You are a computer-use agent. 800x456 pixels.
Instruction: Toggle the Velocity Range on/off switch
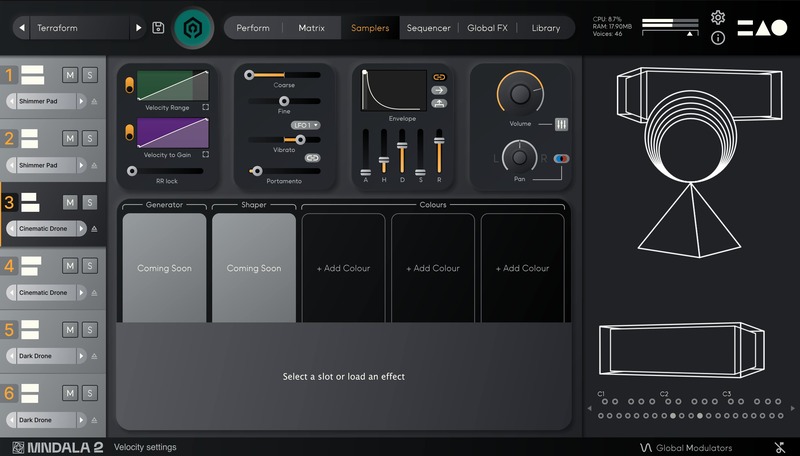pyautogui.click(x=129, y=85)
